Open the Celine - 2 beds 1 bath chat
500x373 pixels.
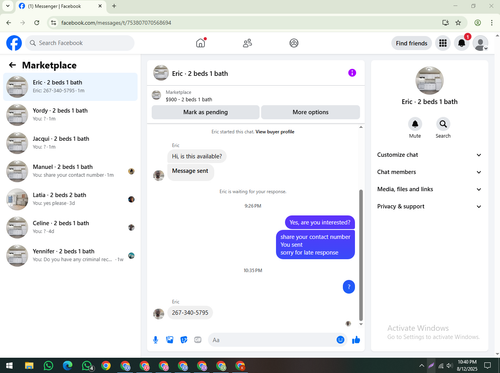coord(70,227)
